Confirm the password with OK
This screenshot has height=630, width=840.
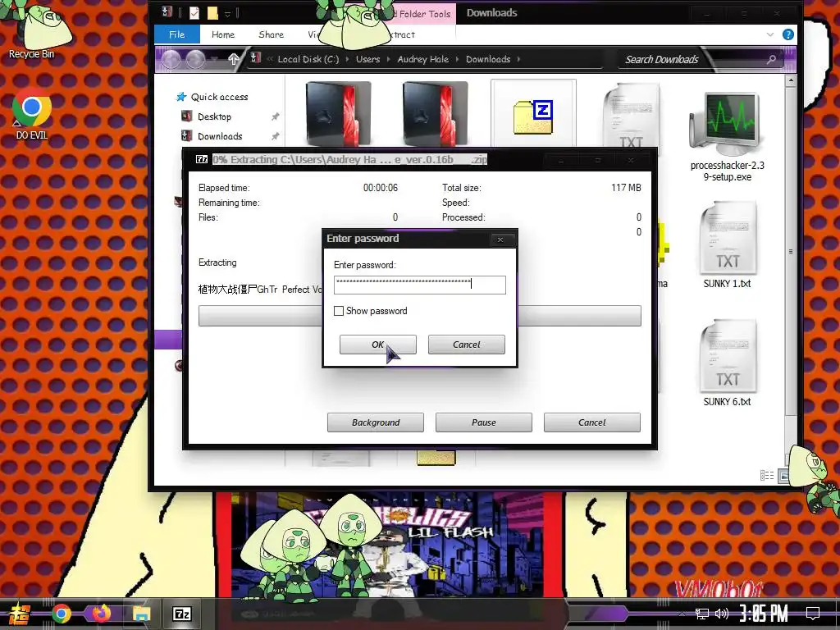[x=377, y=345]
